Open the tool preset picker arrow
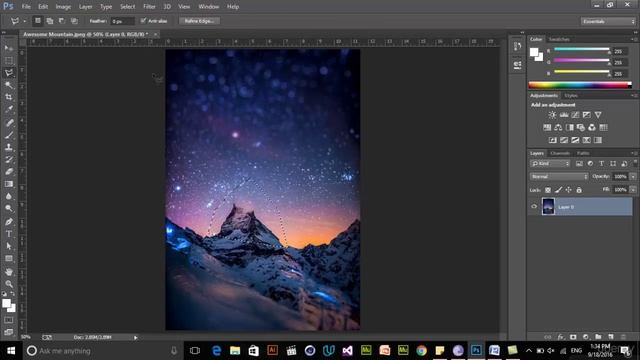 [x=24, y=21]
